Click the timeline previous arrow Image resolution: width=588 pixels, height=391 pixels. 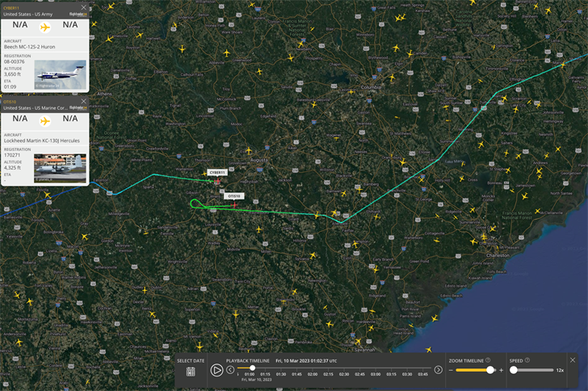230,370
